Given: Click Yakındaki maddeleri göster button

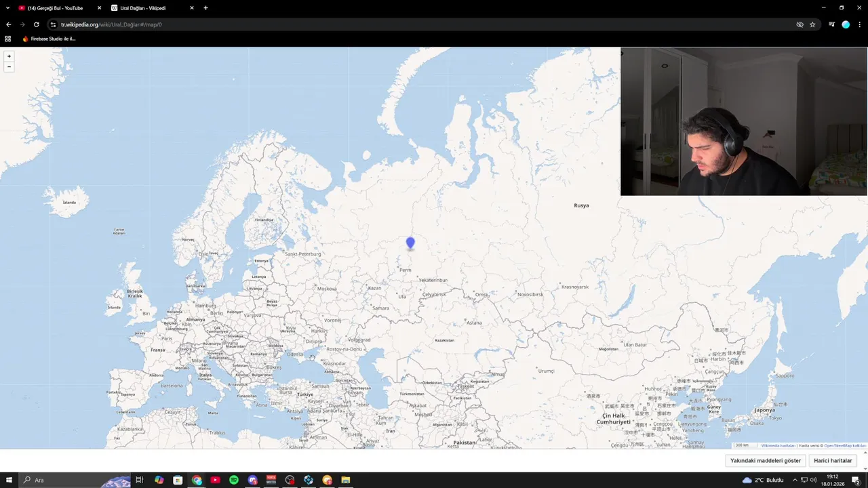Looking at the screenshot, I should pos(766,461).
